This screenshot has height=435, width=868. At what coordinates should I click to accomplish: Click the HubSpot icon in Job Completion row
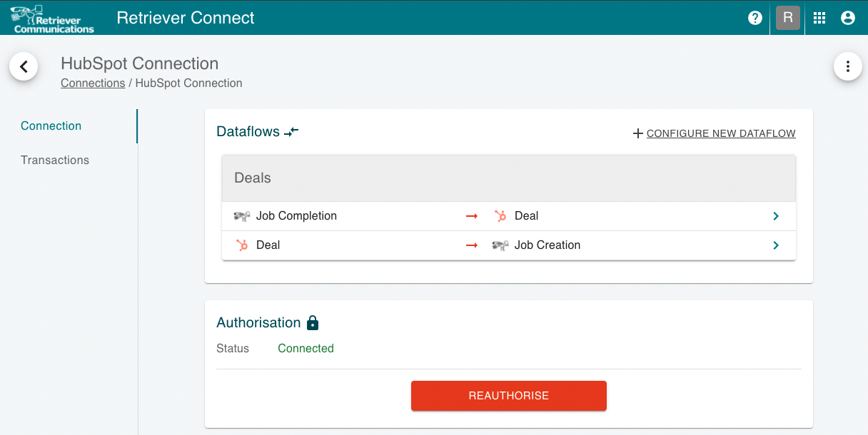[500, 216]
